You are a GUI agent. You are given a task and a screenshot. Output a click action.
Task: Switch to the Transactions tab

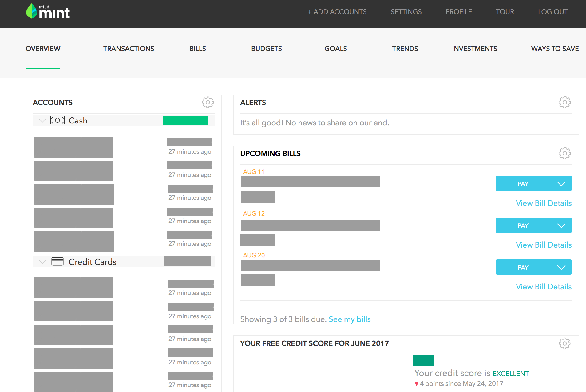coord(129,49)
